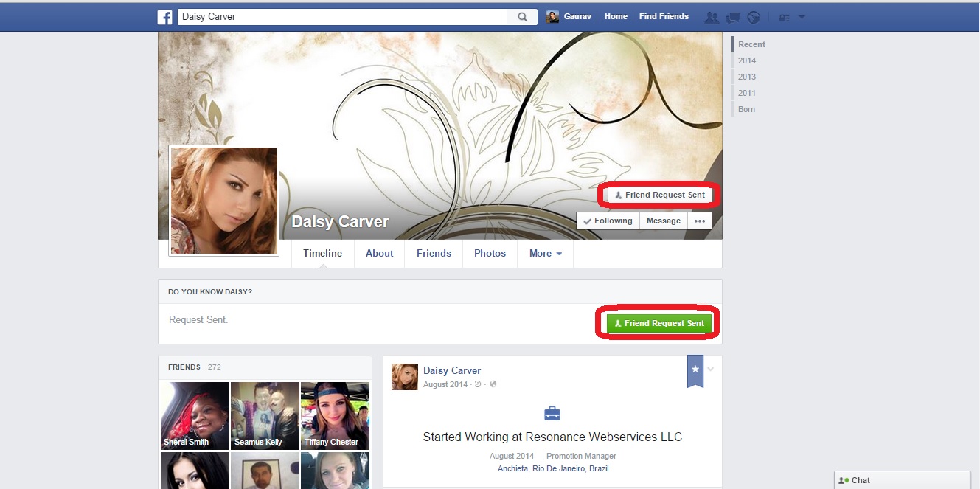Click post avatar of Daisy Carver
This screenshot has width=980, height=489.
click(x=405, y=376)
